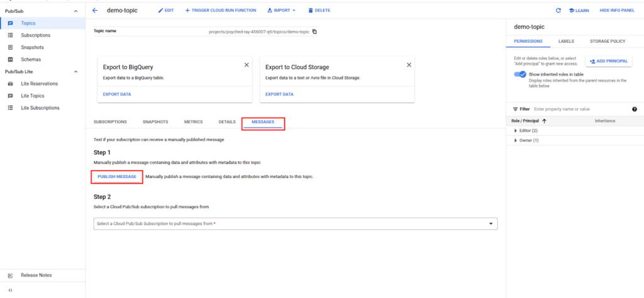Screen dimensions: 644x298
Task: Click the refresh icon in top bar
Action: click(558, 11)
